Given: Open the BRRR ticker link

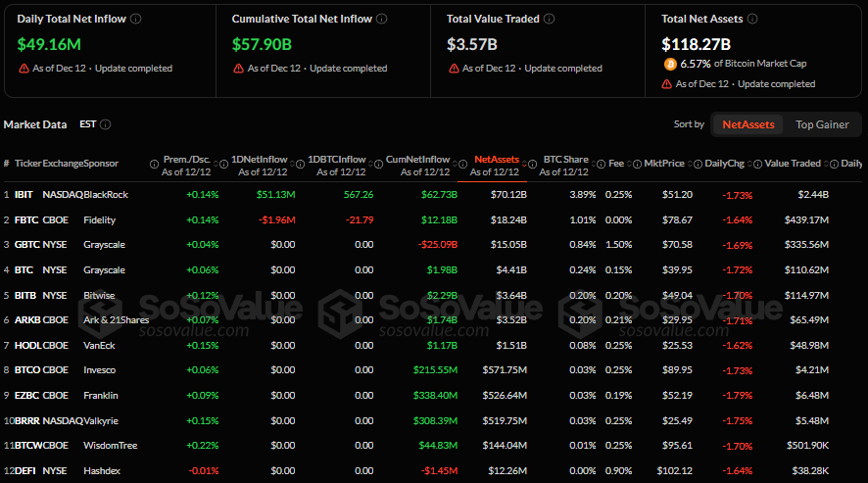Looking at the screenshot, I should 27,421.
